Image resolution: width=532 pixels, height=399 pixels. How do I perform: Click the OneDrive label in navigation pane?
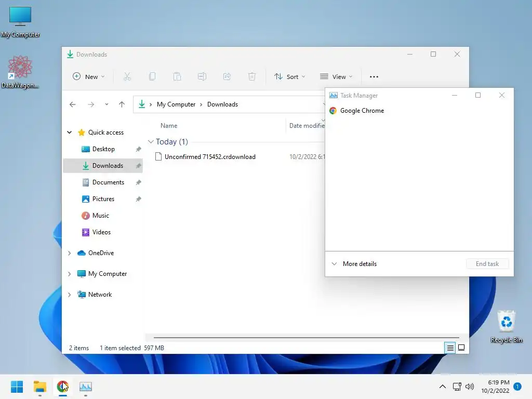pos(101,253)
